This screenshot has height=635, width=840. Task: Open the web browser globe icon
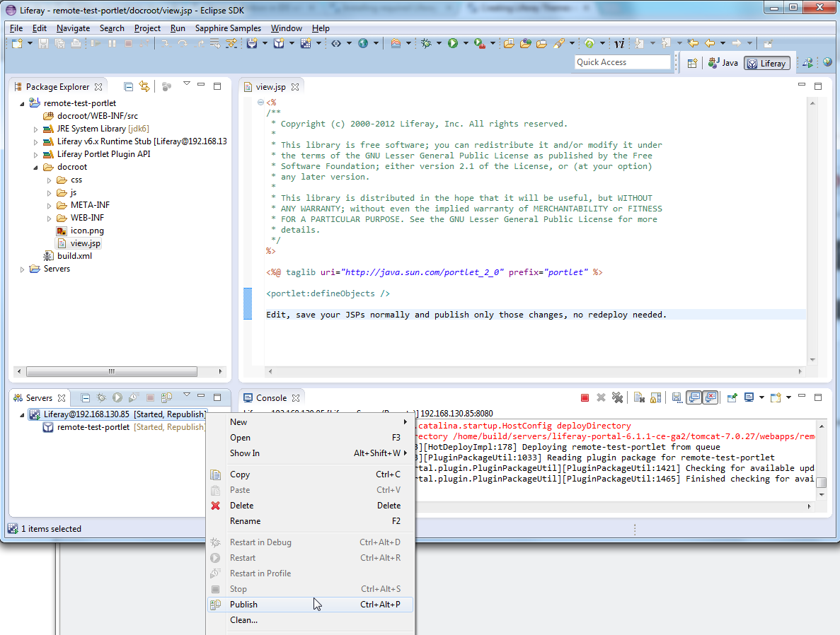[x=362, y=43]
